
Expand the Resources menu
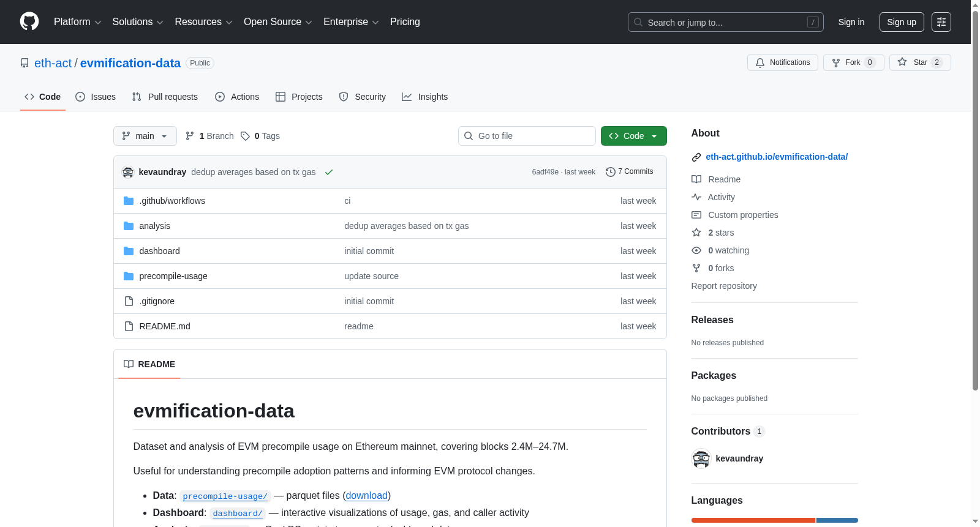coord(203,22)
